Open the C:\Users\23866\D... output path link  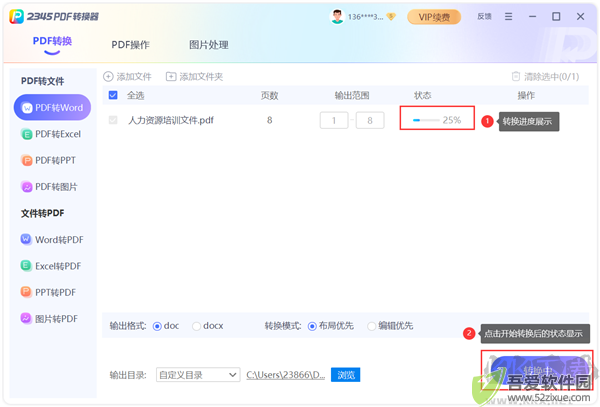coord(285,375)
